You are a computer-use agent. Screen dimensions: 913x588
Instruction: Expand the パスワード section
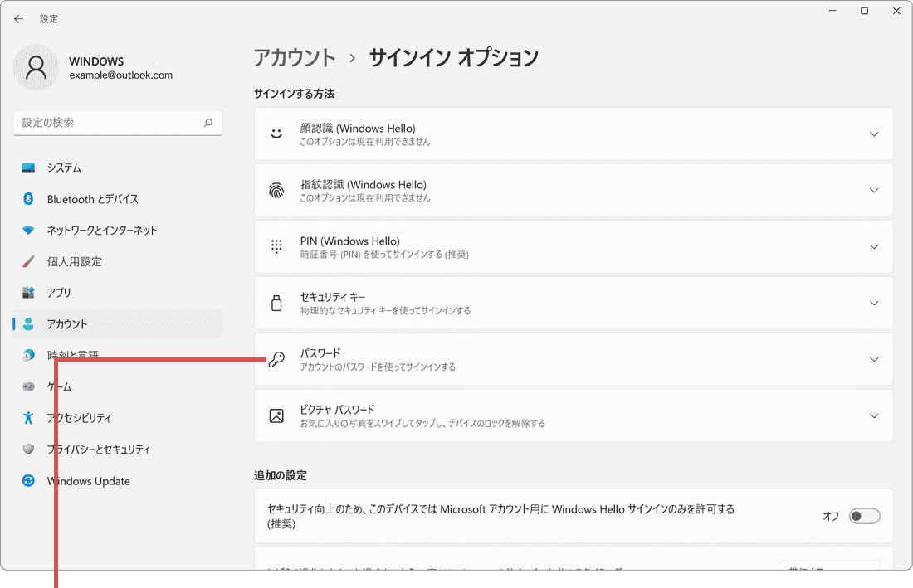tap(874, 359)
